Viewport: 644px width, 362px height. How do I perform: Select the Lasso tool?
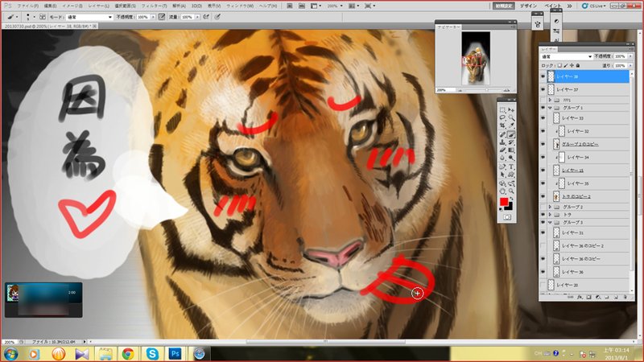[502, 117]
